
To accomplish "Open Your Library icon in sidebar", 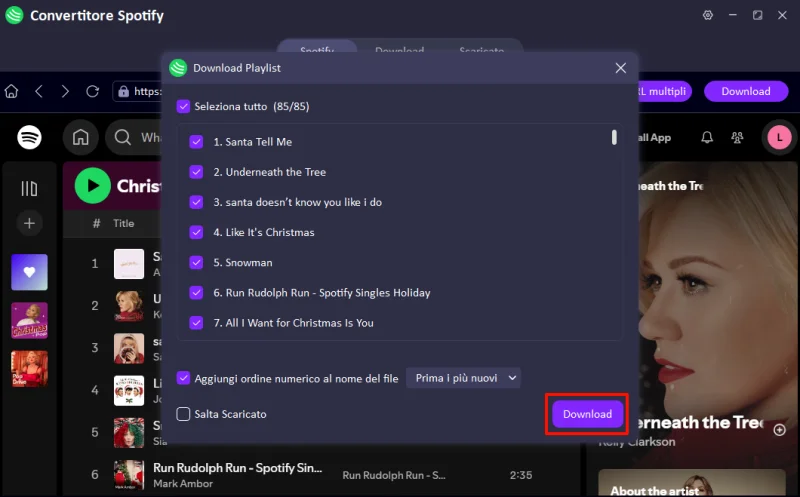I will coord(29,188).
